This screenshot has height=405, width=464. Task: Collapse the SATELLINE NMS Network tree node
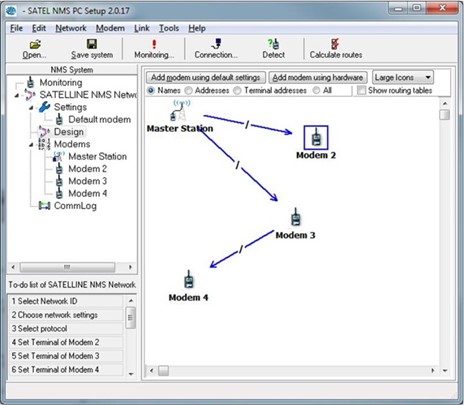point(17,96)
